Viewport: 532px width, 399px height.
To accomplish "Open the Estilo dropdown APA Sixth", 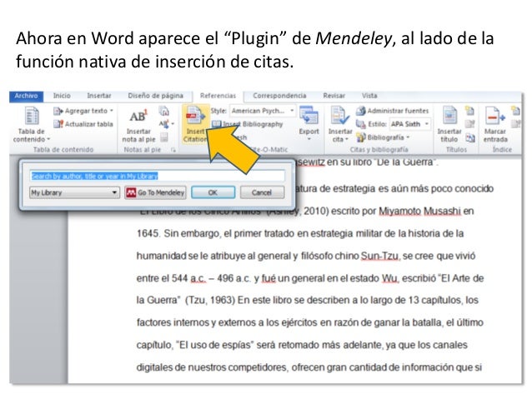I will point(410,124).
